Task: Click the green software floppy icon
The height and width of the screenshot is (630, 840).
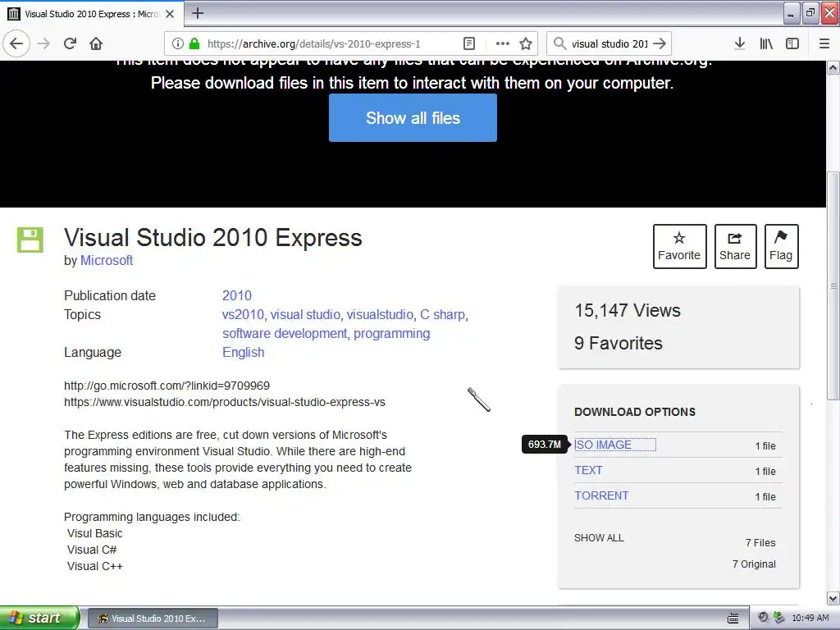Action: tap(30, 240)
